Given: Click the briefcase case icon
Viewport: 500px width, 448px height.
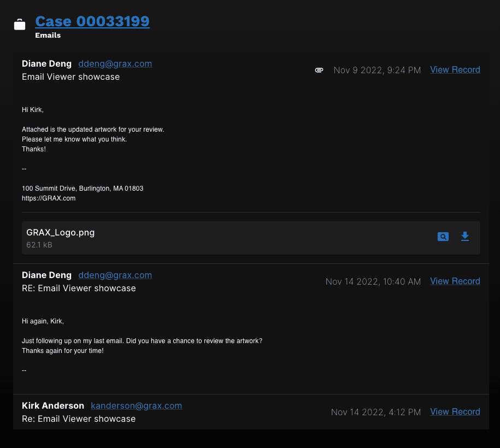Looking at the screenshot, I should pos(20,25).
